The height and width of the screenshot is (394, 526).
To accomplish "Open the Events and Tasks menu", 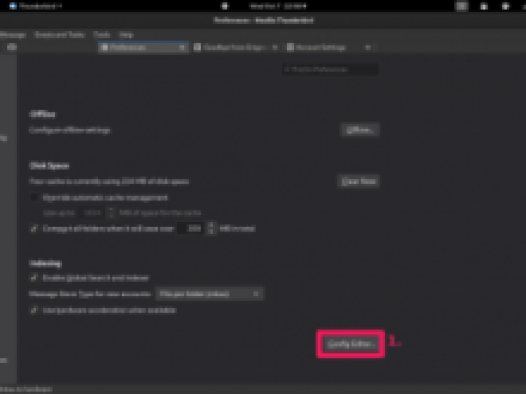I will pos(60,35).
